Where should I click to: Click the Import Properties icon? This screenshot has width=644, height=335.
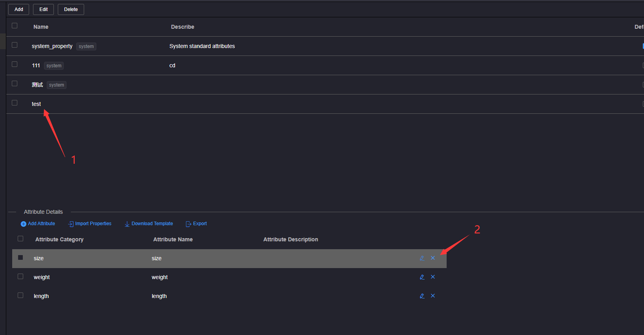(71, 224)
